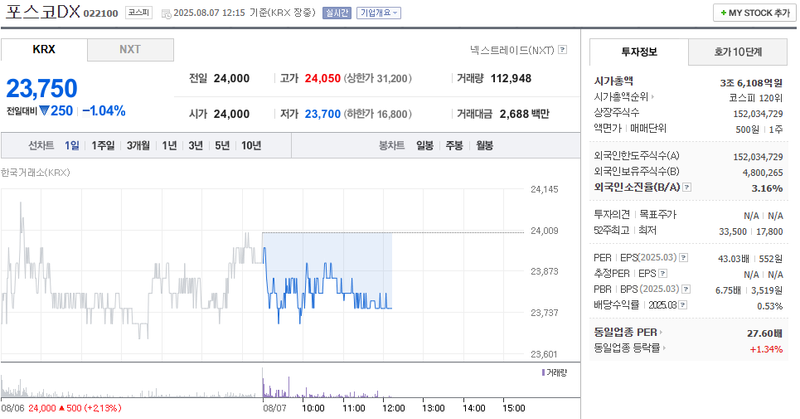
Task: Click the 외국인보유주식수 value 4,800,265
Action: [x=762, y=172]
